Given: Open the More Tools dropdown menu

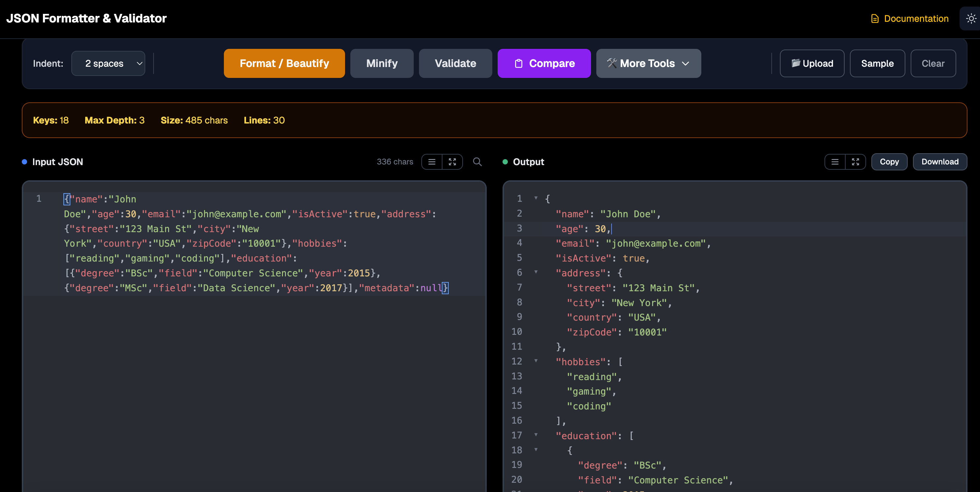Looking at the screenshot, I should pos(648,63).
